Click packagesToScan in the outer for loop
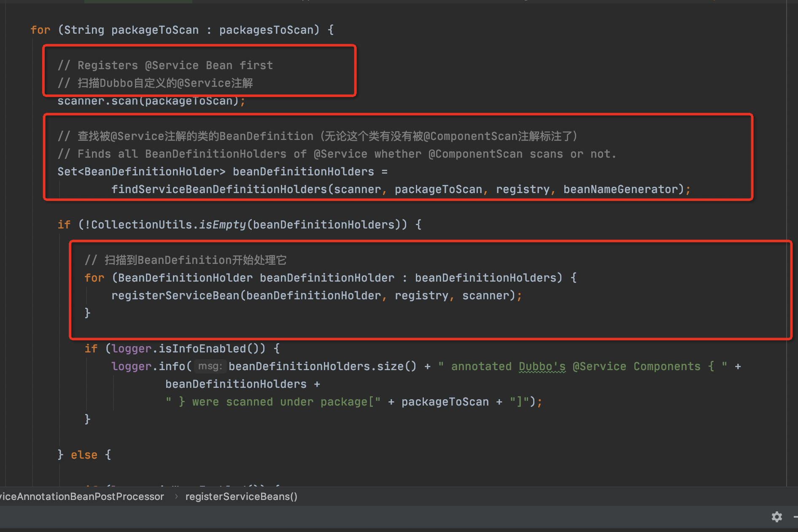The width and height of the screenshot is (798, 532). (x=266, y=30)
